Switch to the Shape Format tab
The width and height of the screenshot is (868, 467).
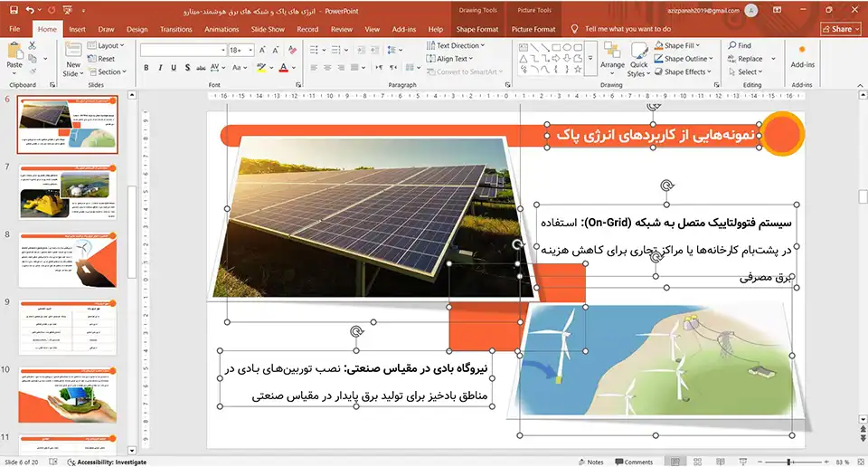pos(477,29)
